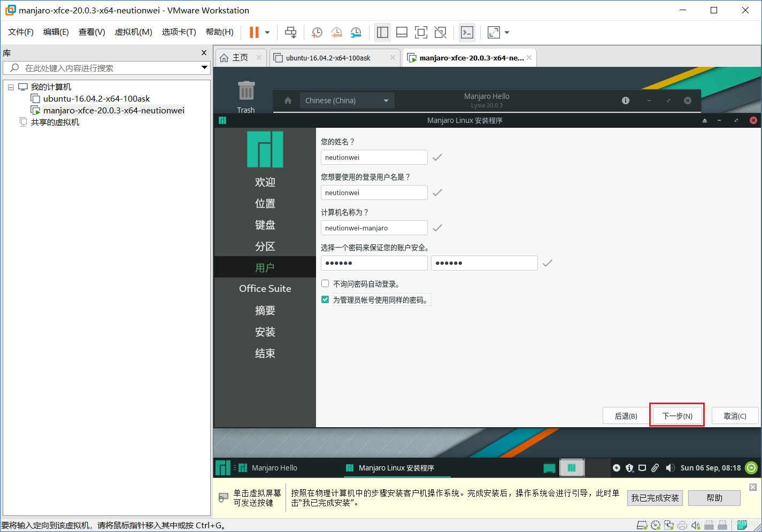Click the library search box
The height and width of the screenshot is (532, 762).
(x=106, y=68)
